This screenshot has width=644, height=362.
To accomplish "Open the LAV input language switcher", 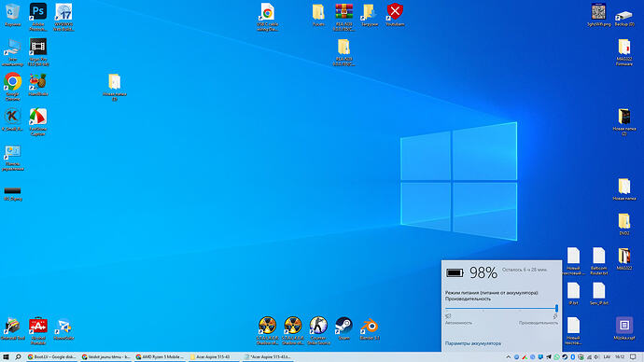I will click(x=607, y=357).
